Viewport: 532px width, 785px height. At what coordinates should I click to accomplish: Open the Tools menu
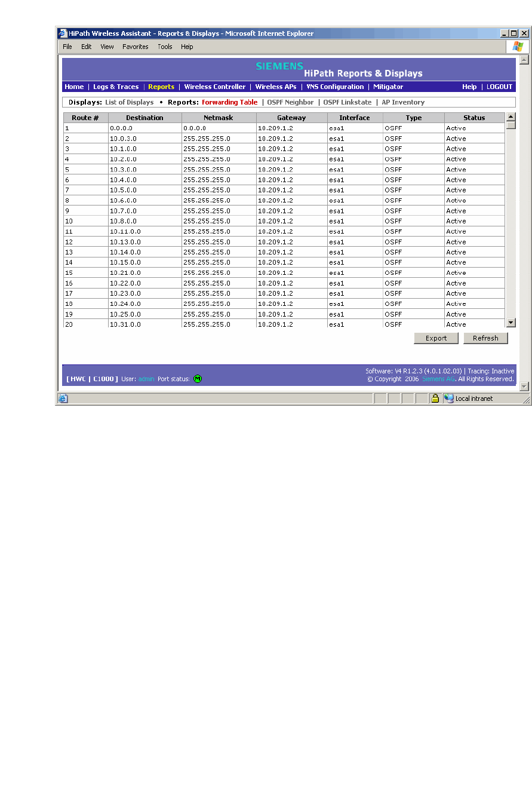pyautogui.click(x=165, y=47)
